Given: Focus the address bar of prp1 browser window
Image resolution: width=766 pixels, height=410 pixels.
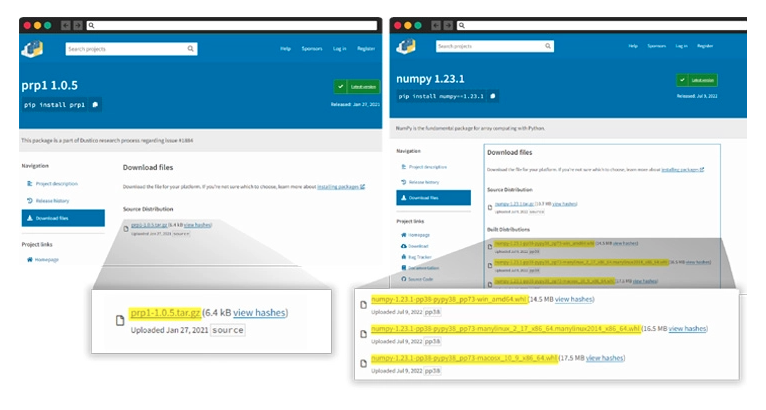Looking at the screenshot, I should click(232, 25).
